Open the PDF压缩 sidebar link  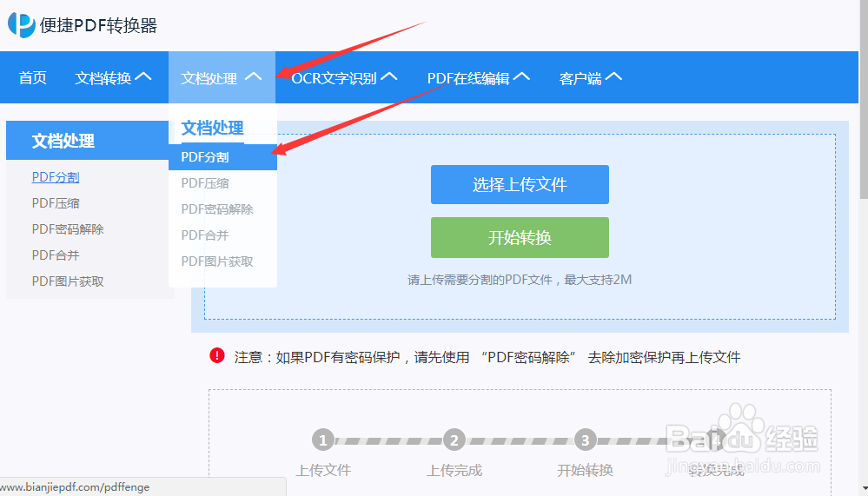[56, 203]
